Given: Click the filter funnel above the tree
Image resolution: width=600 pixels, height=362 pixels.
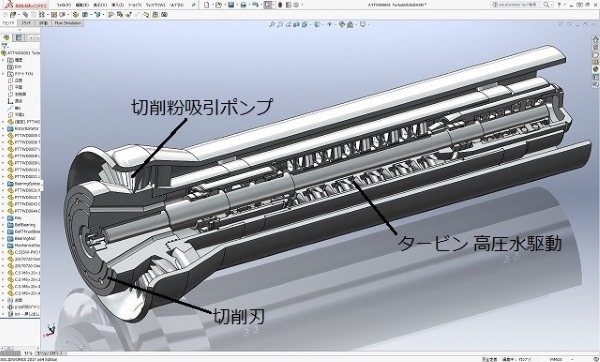Looking at the screenshot, I should [x=5, y=46].
